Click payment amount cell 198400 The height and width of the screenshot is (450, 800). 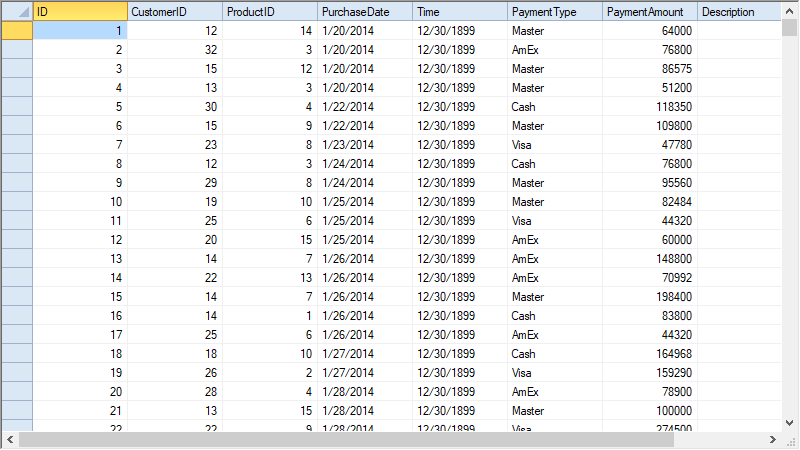pyautogui.click(x=649, y=297)
